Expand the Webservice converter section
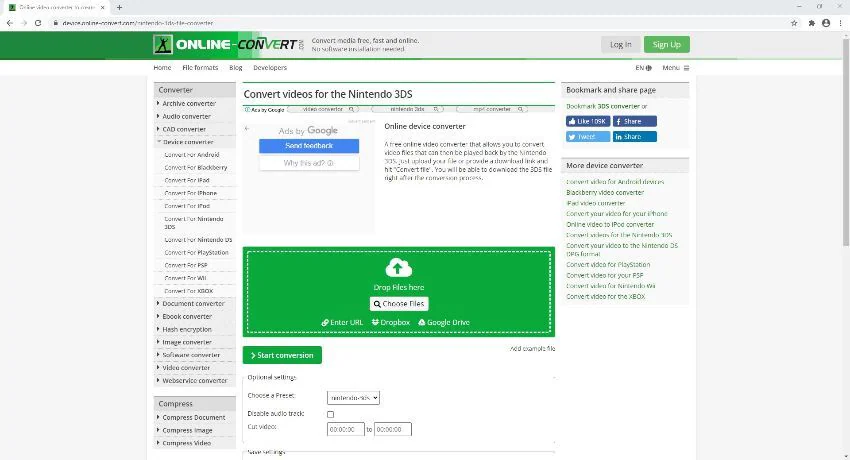 click(x=195, y=380)
